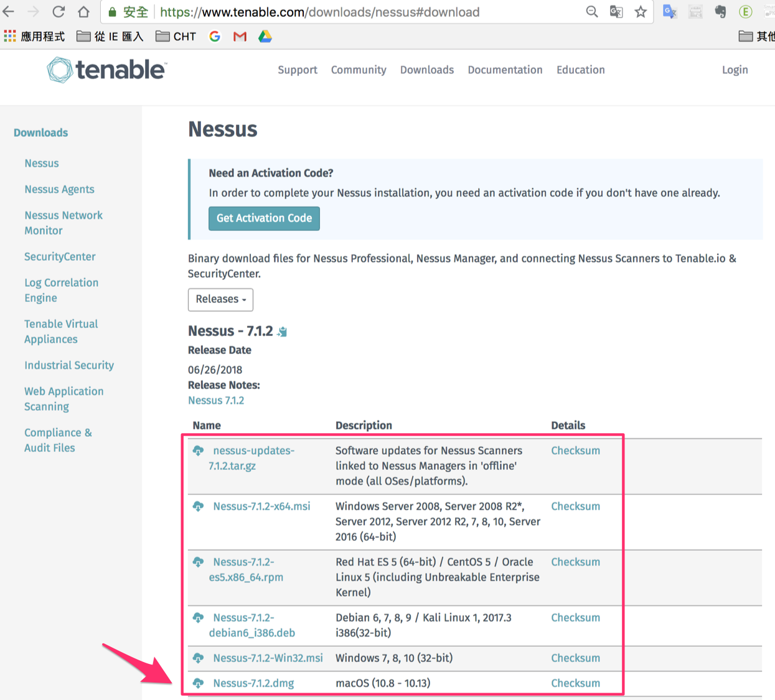Select Nessus Network Monitor in the sidebar

click(63, 223)
